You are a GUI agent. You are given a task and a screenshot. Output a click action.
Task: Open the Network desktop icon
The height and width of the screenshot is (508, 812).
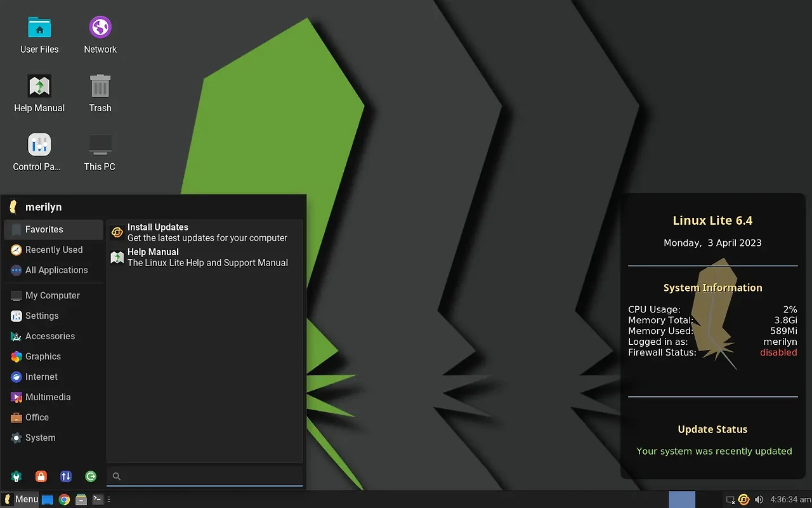(x=100, y=35)
